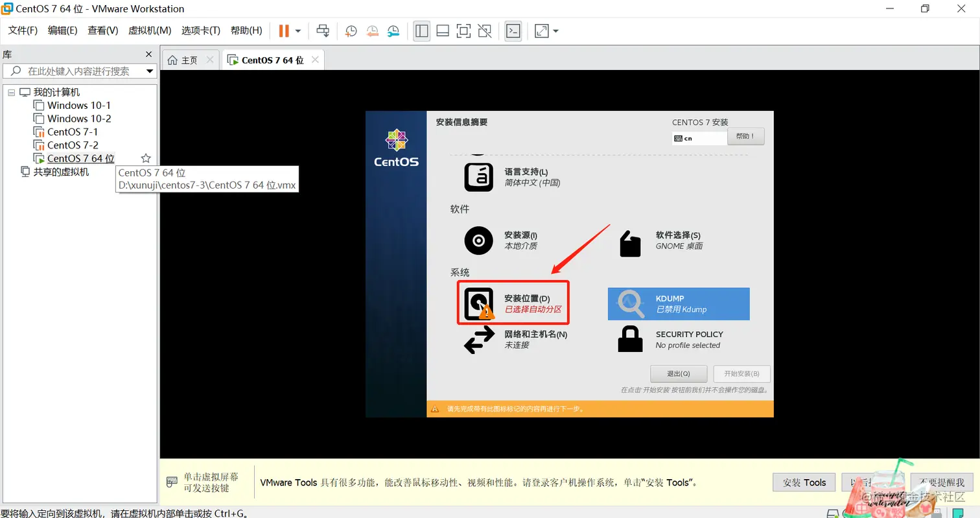Image resolution: width=980 pixels, height=518 pixels.
Task: Open the KDUMP settings
Action: tap(679, 304)
